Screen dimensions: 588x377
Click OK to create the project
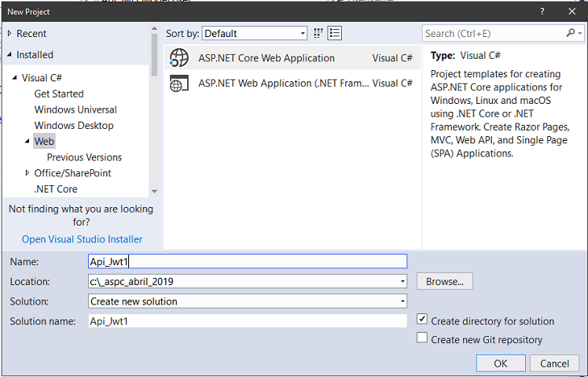click(501, 363)
